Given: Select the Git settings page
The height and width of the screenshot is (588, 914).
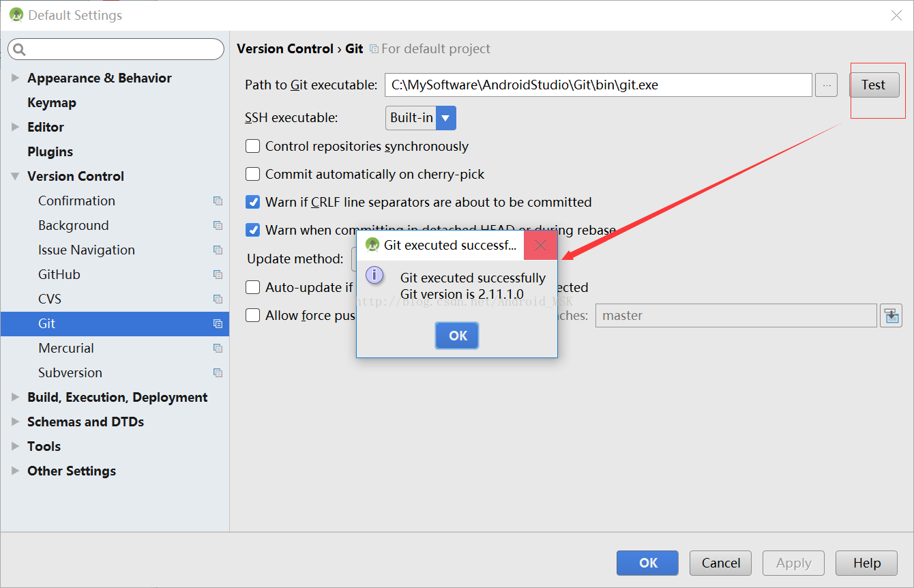Looking at the screenshot, I should click(x=115, y=323).
